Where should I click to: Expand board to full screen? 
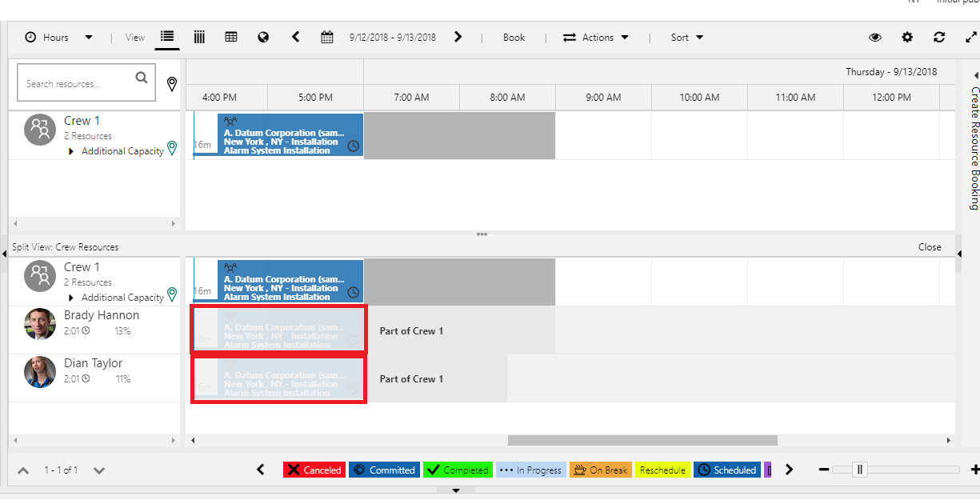click(x=971, y=37)
